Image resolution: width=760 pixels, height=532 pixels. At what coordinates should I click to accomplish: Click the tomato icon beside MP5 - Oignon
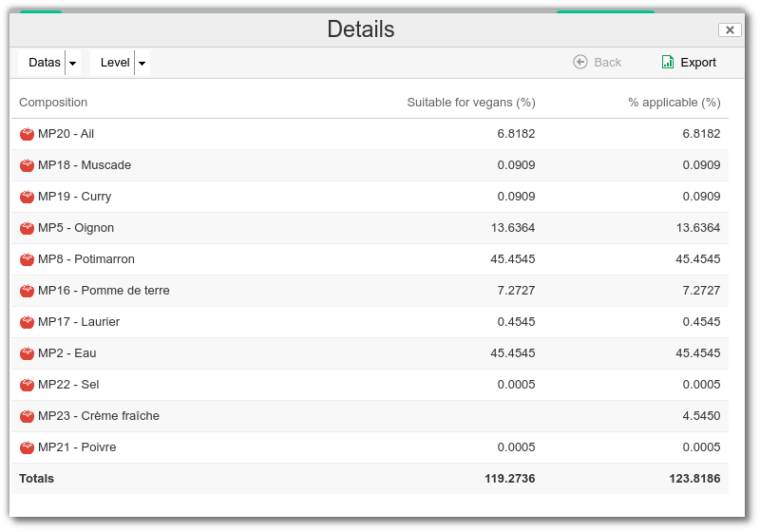point(27,228)
